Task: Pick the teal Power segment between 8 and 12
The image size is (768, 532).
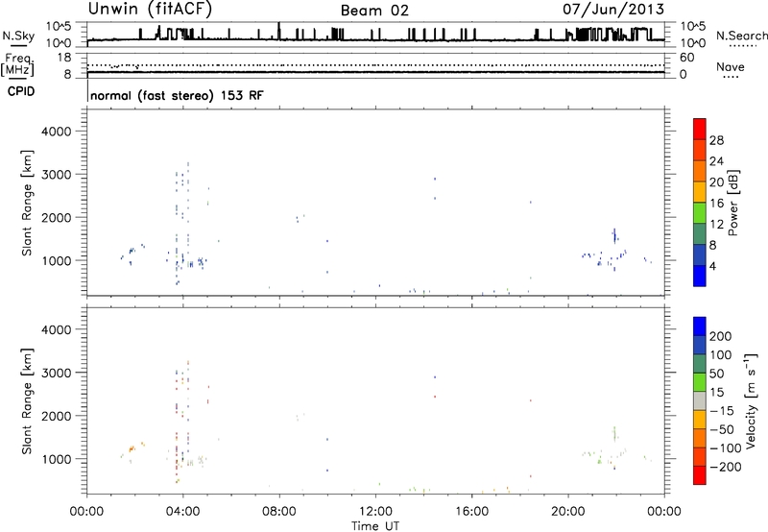Action: 700,233
